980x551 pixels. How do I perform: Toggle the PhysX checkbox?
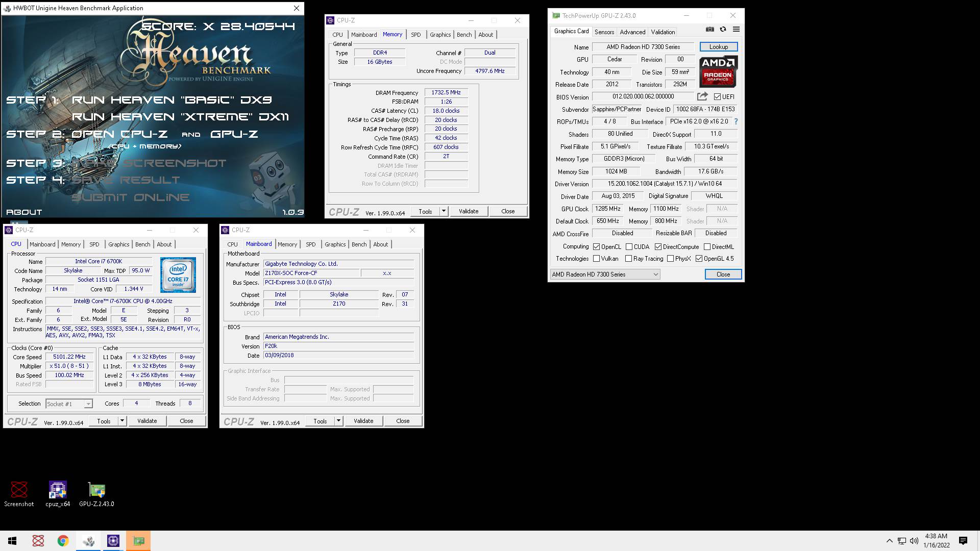click(x=670, y=259)
